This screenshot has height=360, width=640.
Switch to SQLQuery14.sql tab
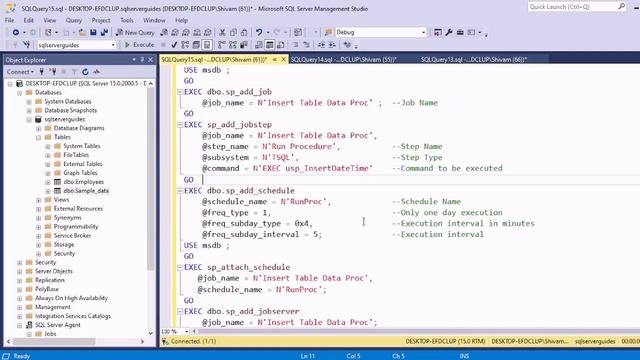point(343,60)
